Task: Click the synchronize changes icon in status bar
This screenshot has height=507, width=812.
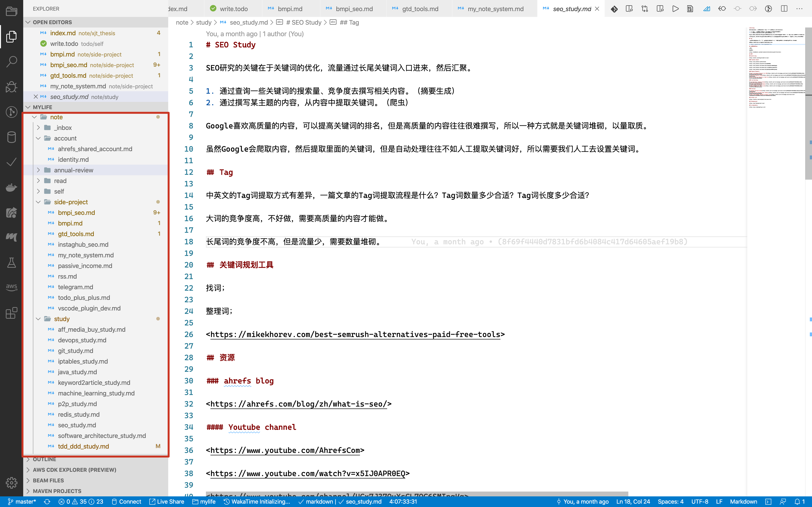Action: click(x=47, y=502)
